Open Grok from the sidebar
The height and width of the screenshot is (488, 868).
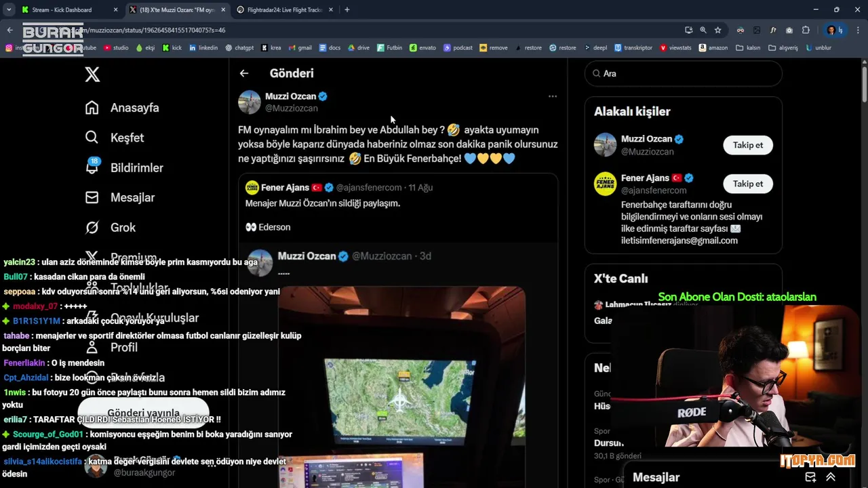click(111, 227)
